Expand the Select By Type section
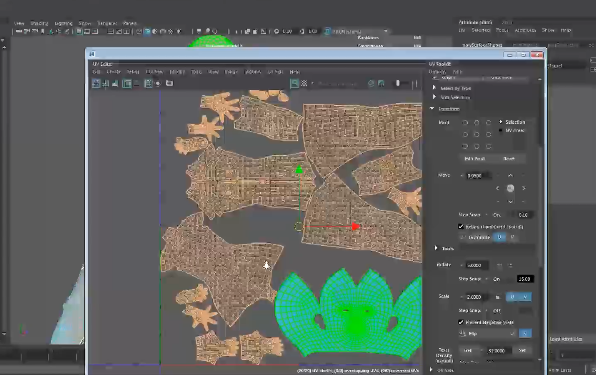This screenshot has width=596, height=375. 434,88
